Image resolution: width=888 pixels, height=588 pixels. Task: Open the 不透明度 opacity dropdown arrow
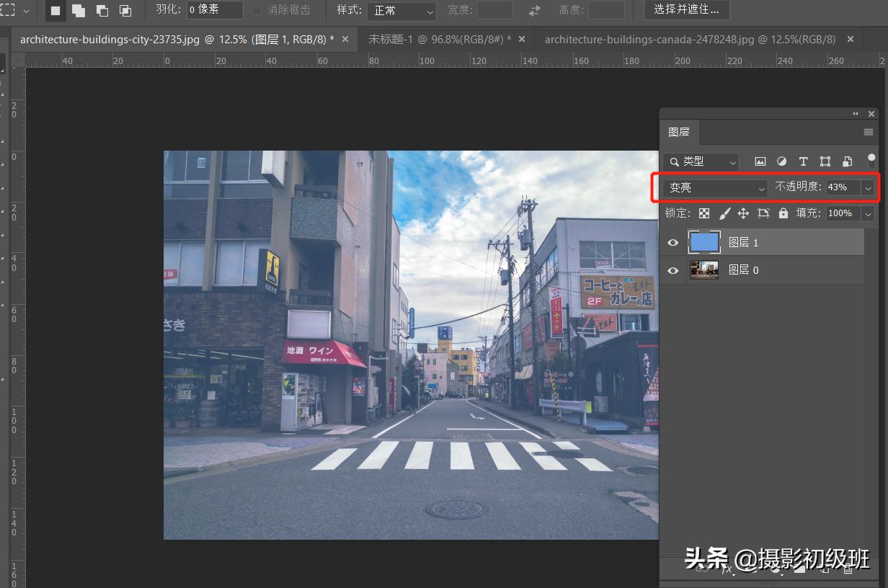click(867, 187)
